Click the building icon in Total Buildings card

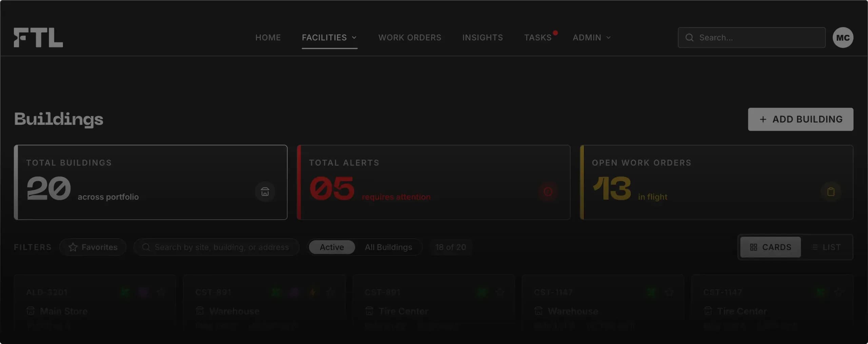[265, 192]
